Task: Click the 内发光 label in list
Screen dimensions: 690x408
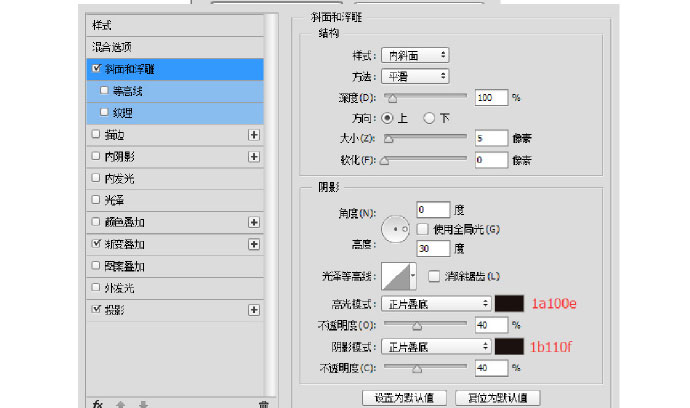Action: coord(119,179)
